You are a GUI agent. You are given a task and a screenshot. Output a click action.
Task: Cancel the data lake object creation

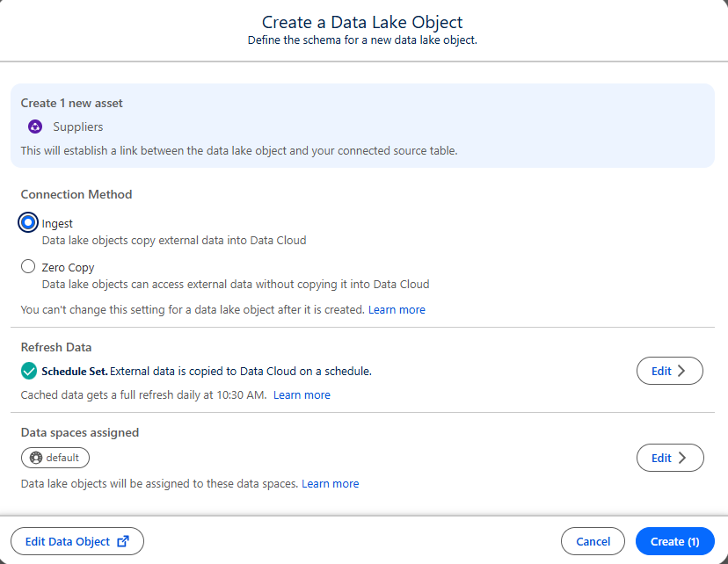(593, 541)
